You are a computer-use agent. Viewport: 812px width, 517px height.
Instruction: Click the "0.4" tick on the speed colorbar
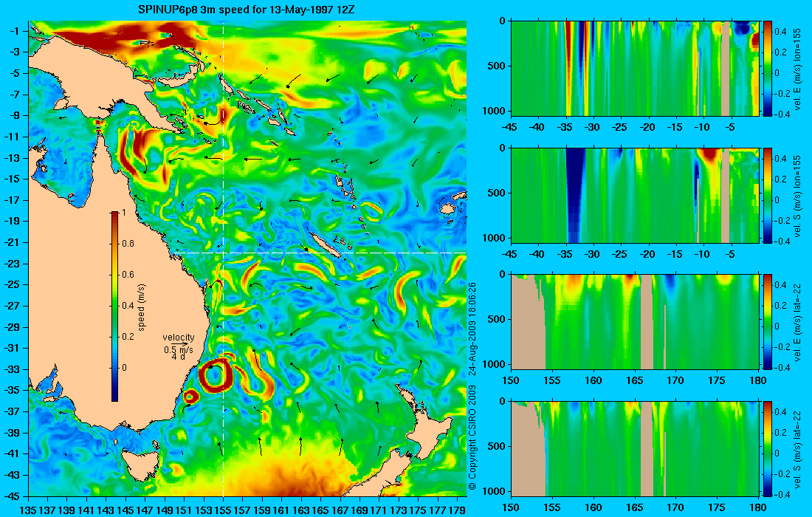click(128, 306)
